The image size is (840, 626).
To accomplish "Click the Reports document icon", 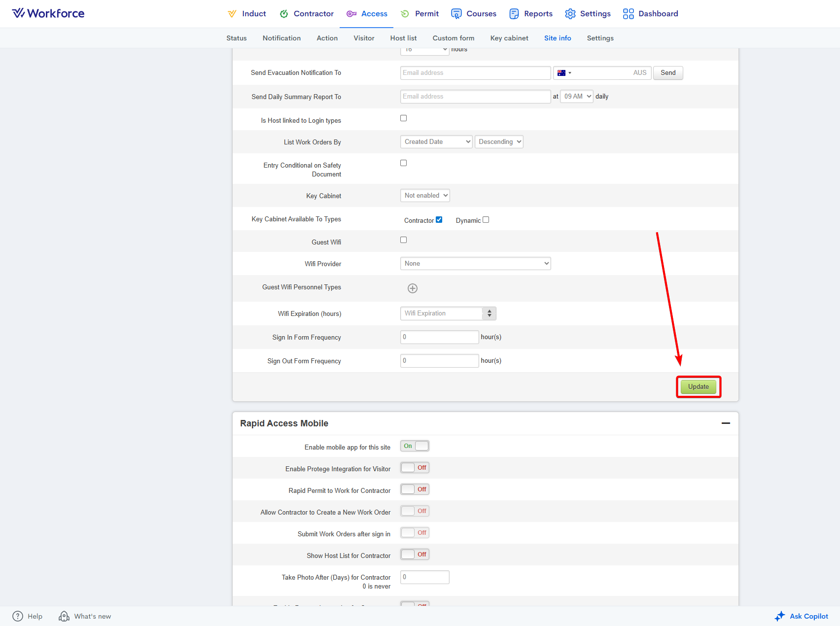I will (x=514, y=14).
